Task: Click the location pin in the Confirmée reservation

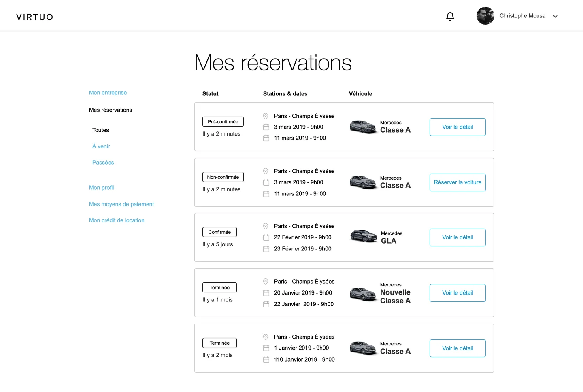Action: pos(266,226)
